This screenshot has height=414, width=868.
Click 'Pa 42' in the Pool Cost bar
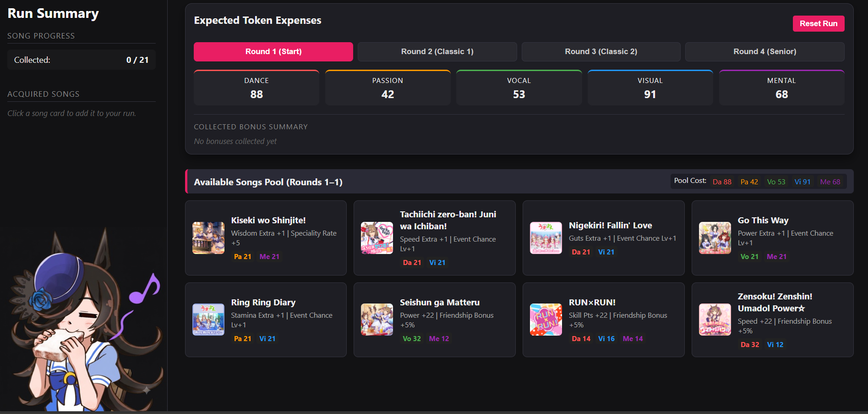[x=749, y=182]
